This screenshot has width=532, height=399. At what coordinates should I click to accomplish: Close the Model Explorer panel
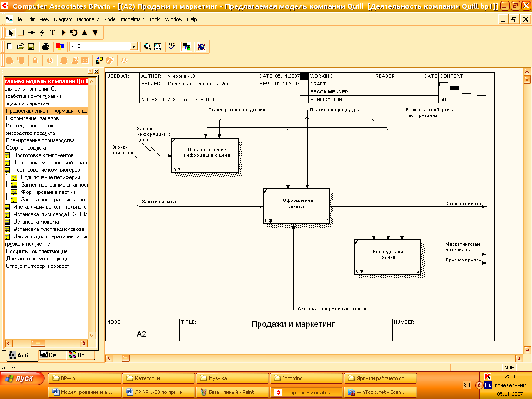pyautogui.click(x=97, y=71)
